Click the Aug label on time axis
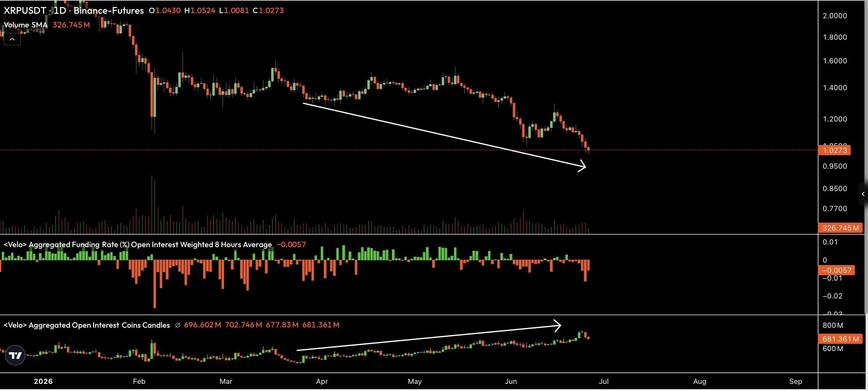 tap(700, 381)
